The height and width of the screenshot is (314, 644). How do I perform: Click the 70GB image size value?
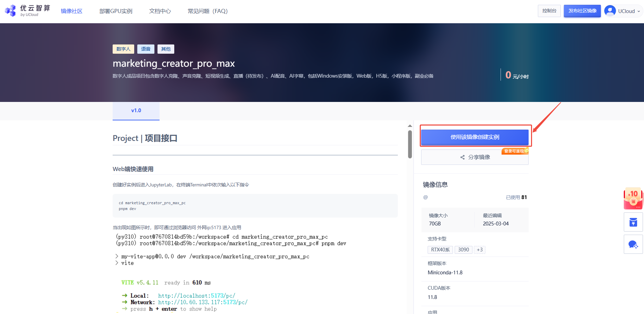(x=435, y=224)
